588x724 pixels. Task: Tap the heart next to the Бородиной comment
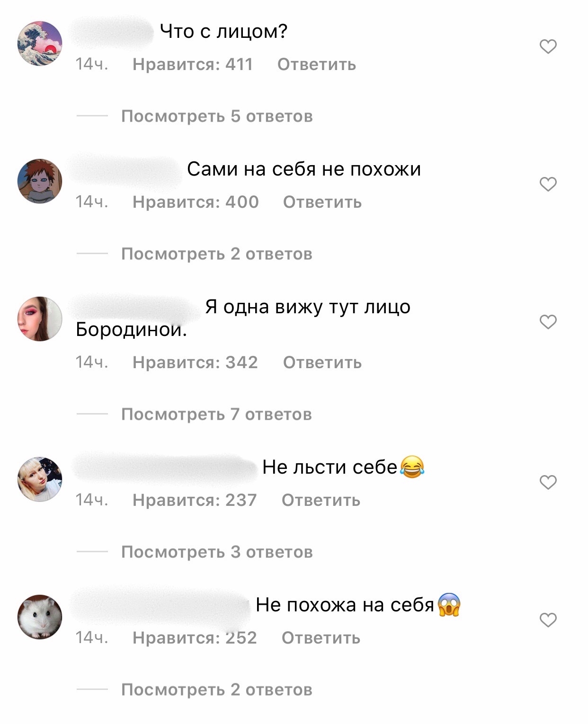(x=548, y=322)
